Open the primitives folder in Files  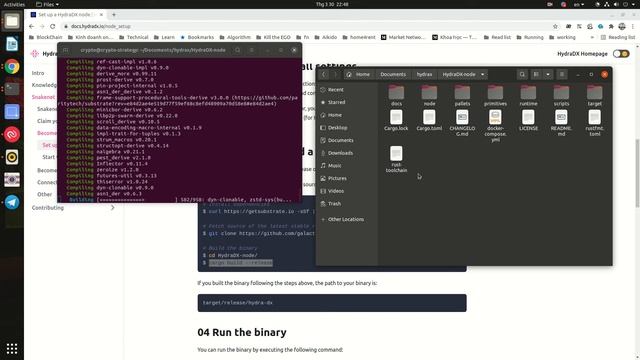(495, 96)
